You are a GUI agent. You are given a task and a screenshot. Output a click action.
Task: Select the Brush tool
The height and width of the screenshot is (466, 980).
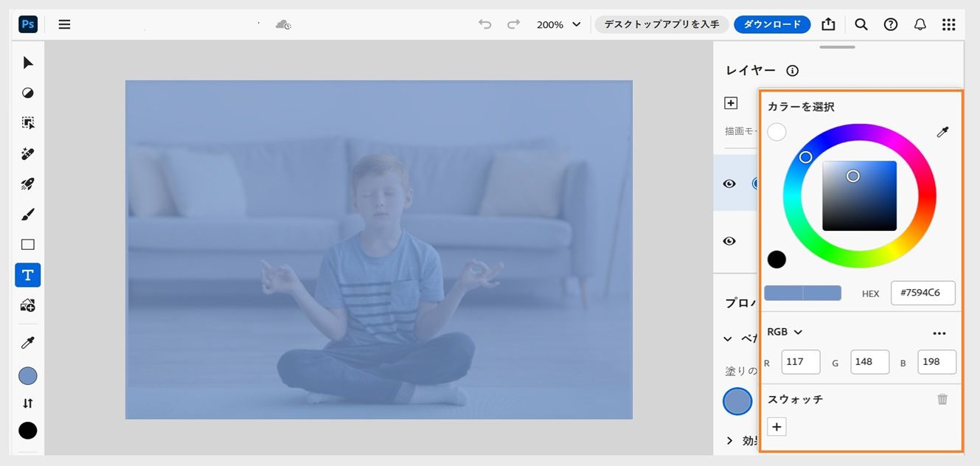coord(28,215)
